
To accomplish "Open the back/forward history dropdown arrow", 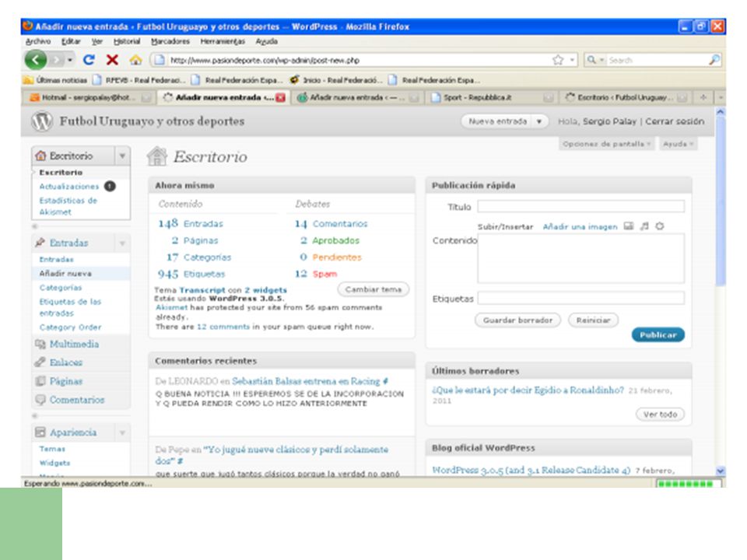I will pos(70,60).
